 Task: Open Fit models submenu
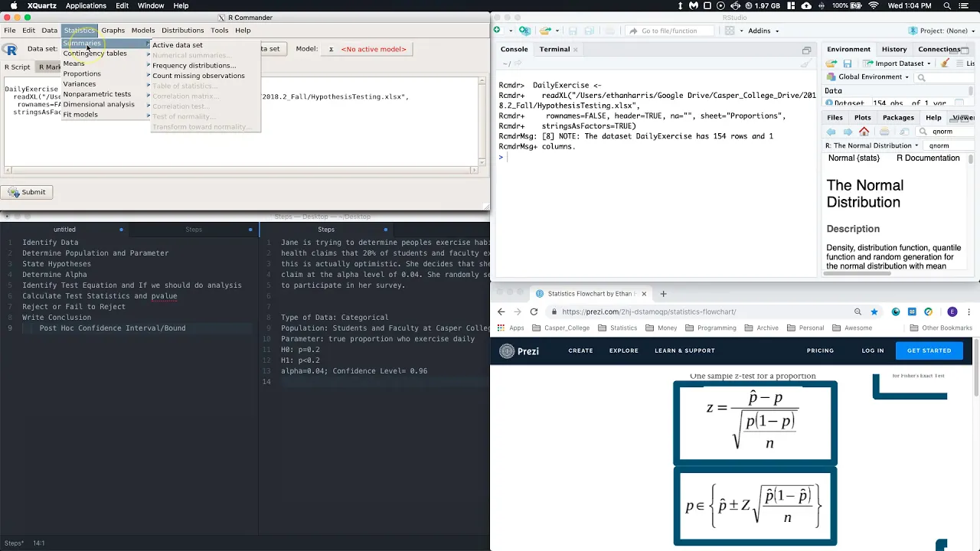(106, 115)
